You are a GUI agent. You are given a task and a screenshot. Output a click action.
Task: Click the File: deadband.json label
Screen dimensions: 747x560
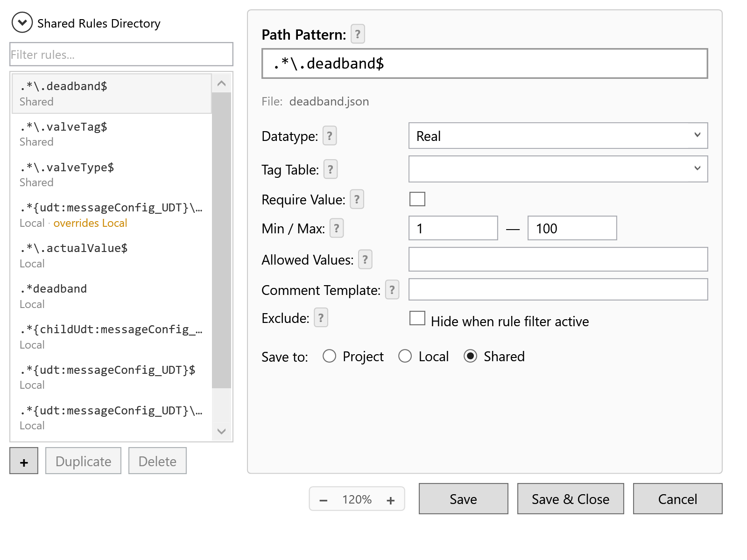315,101
